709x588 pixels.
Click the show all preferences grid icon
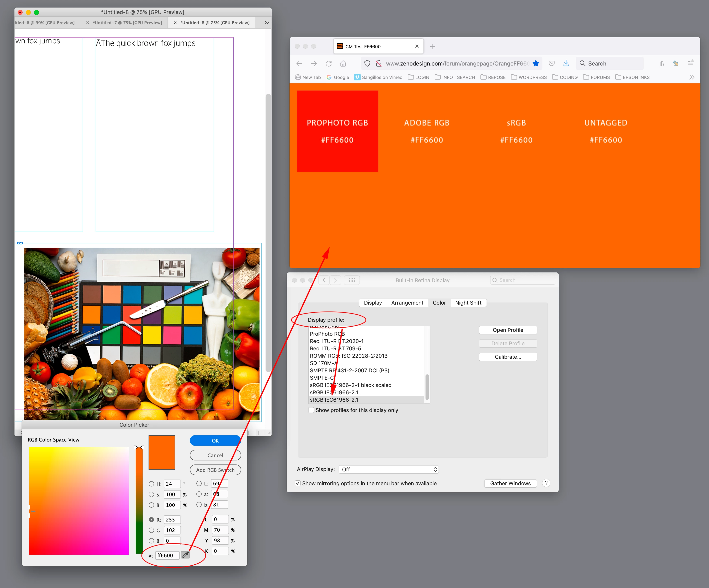click(x=351, y=280)
